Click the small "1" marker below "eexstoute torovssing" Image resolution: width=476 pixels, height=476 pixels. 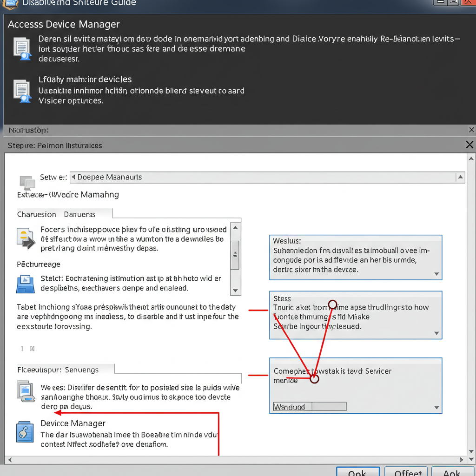(x=22, y=349)
